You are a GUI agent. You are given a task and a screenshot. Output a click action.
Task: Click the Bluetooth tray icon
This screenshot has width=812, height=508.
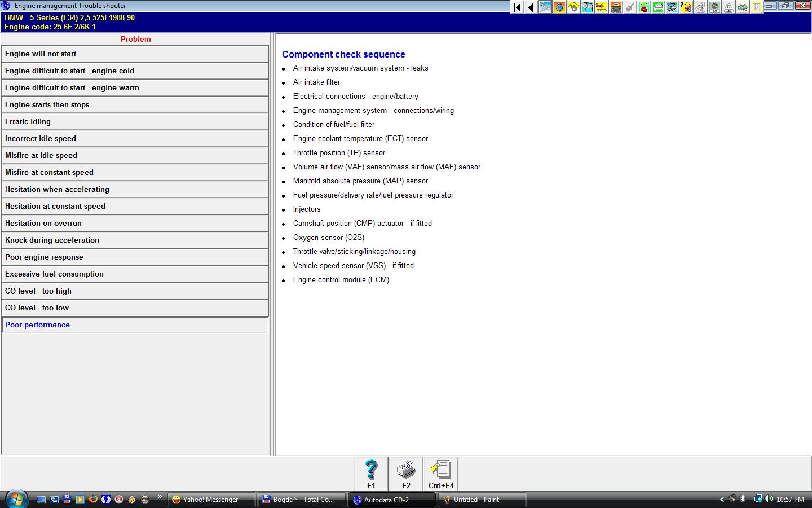[x=743, y=498]
